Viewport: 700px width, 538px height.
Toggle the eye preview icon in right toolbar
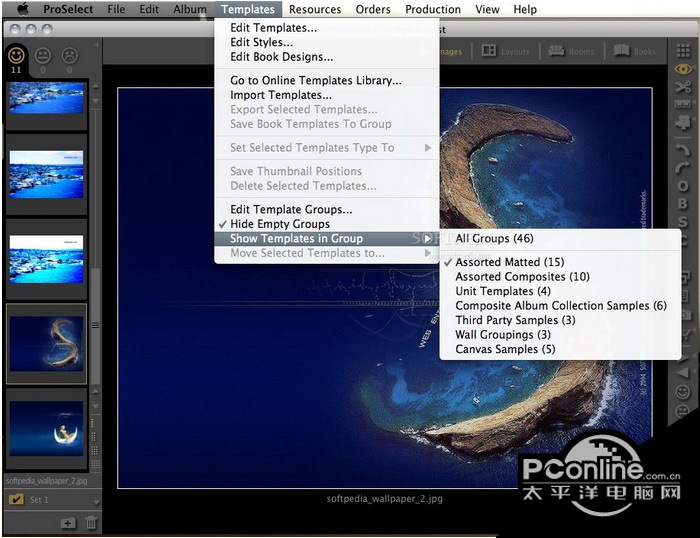(683, 68)
